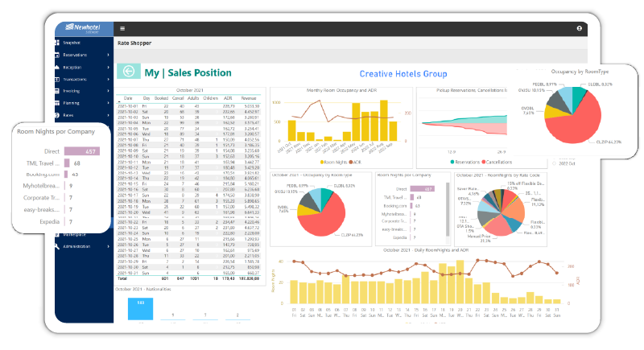Expand the Transactions chevron
644x350 pixels.
109,79
